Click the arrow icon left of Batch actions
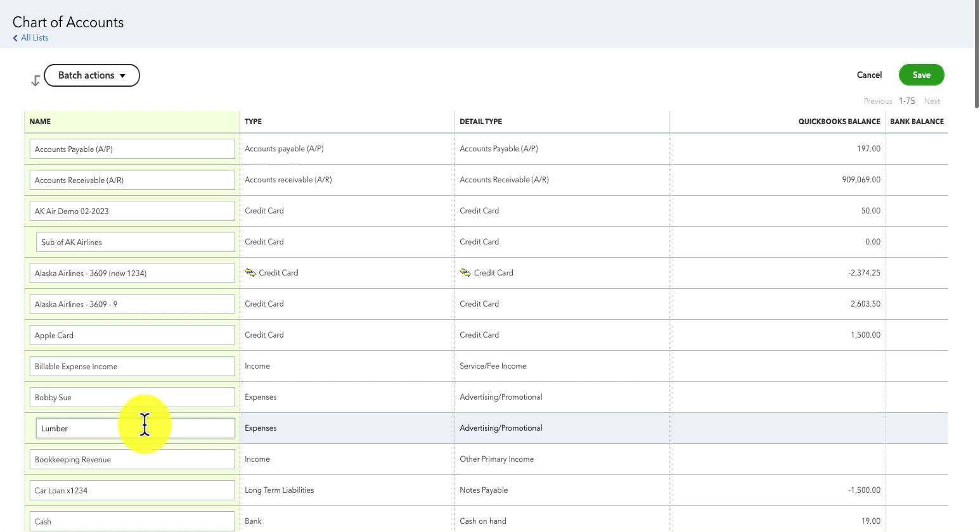The width and height of the screenshot is (980, 532). [x=35, y=80]
